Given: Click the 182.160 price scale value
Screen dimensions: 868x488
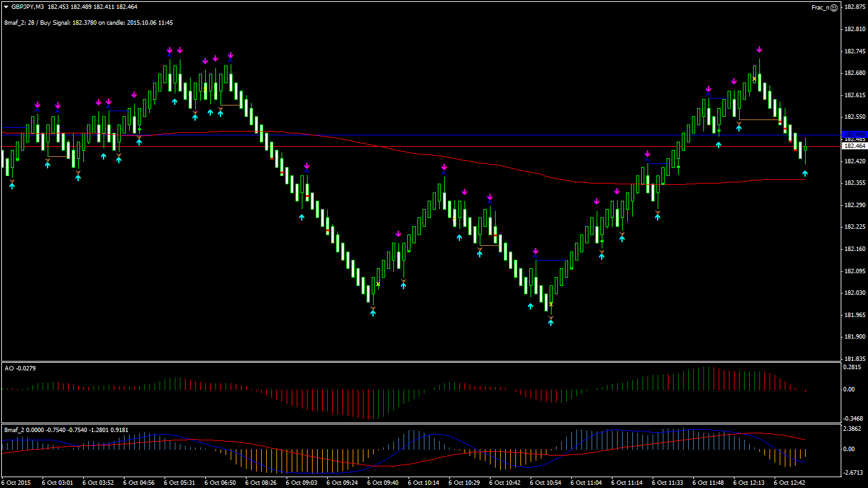Looking at the screenshot, I should click(x=855, y=249).
